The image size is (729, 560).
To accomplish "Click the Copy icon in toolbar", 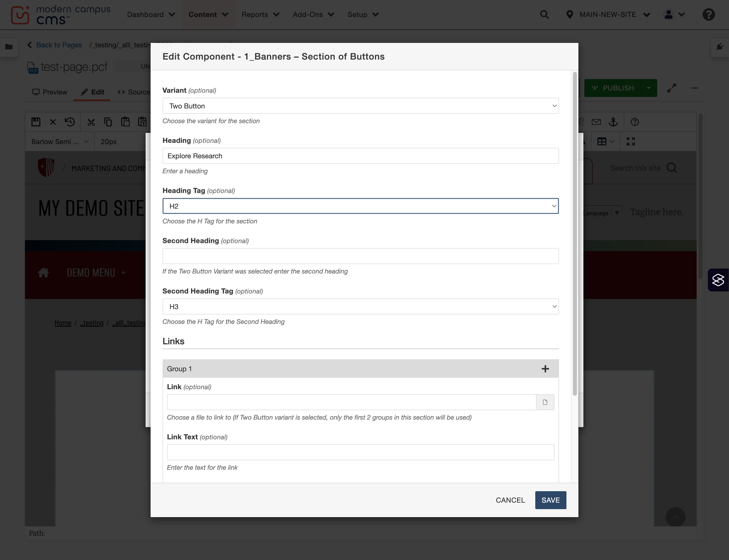I will (x=108, y=122).
